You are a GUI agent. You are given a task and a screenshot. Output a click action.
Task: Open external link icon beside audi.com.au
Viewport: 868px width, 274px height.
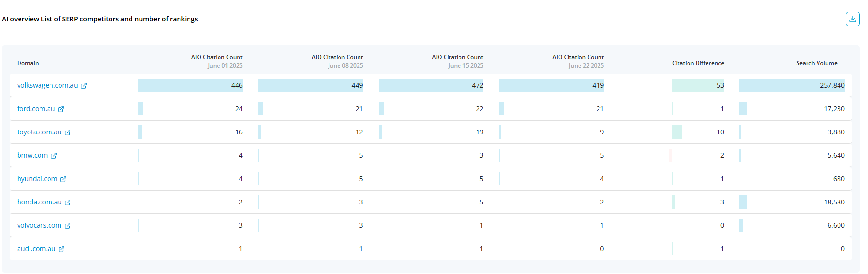point(61,249)
